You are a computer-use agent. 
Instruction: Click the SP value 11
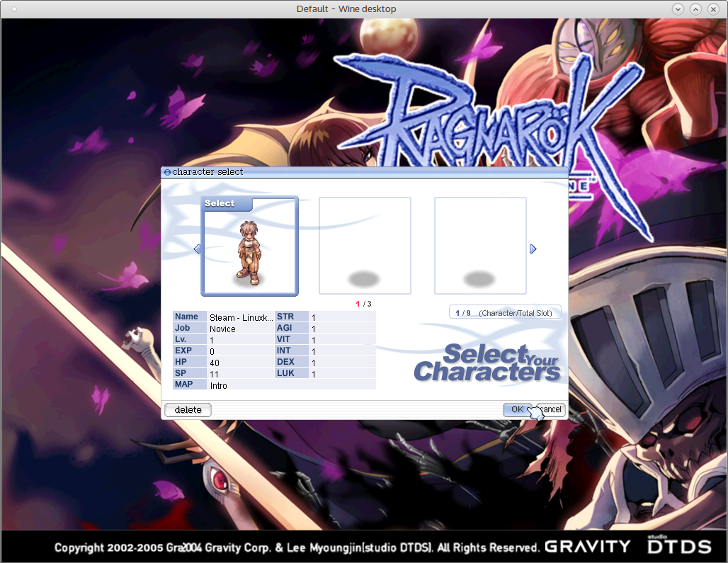pos(214,374)
